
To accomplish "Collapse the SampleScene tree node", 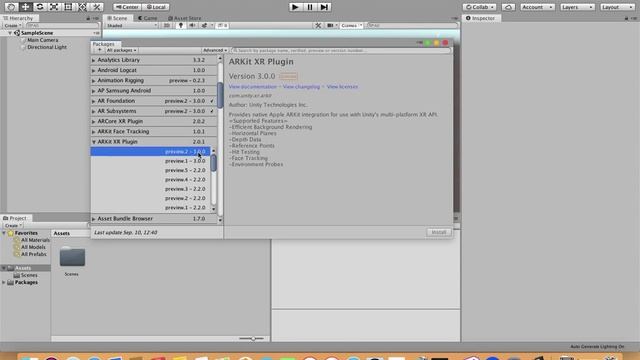I will tap(10, 33).
